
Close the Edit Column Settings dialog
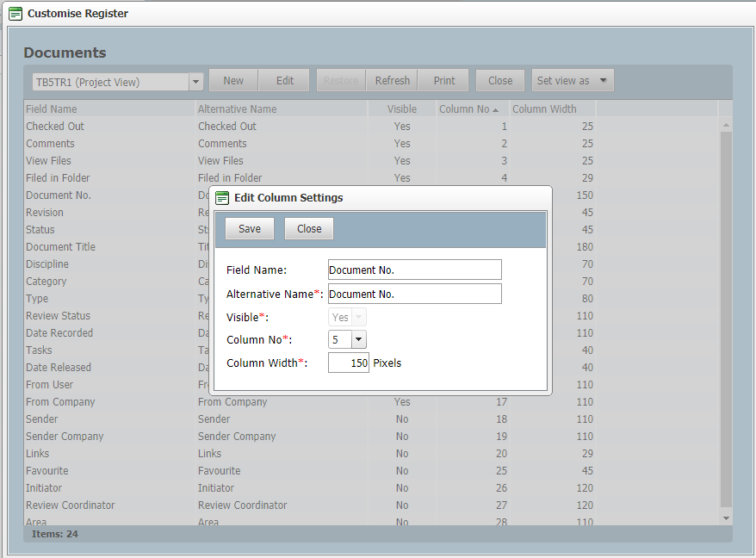coord(309,229)
